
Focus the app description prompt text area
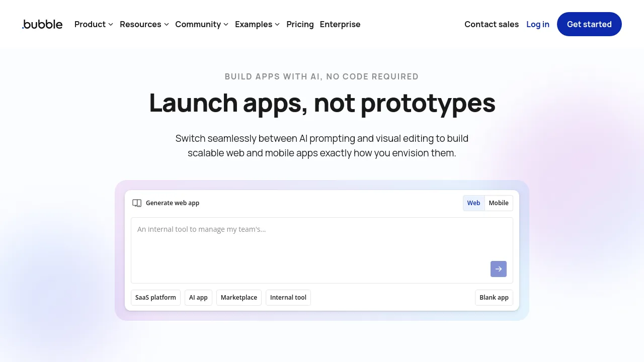point(322,250)
